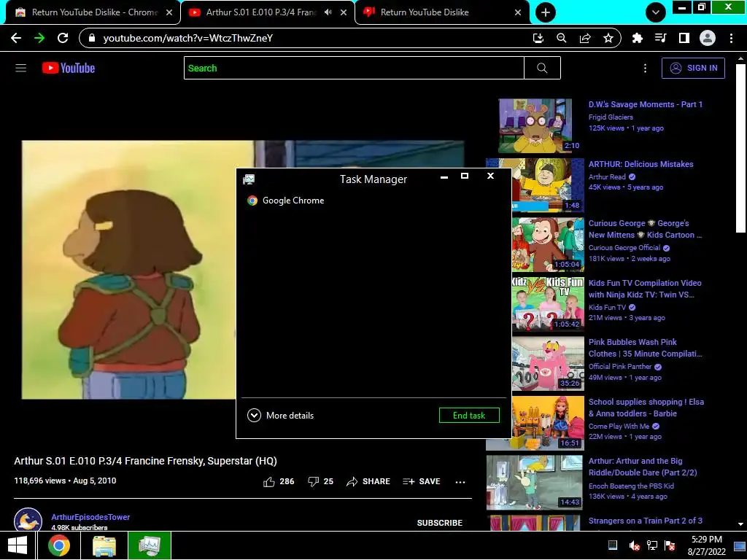
Task: Click End task in Task Manager
Action: (469, 415)
